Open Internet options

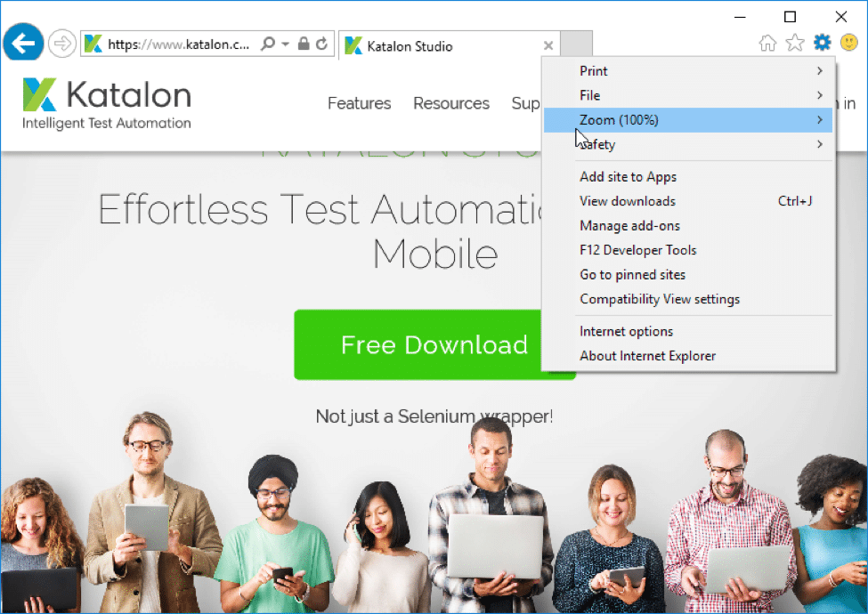pos(688,331)
